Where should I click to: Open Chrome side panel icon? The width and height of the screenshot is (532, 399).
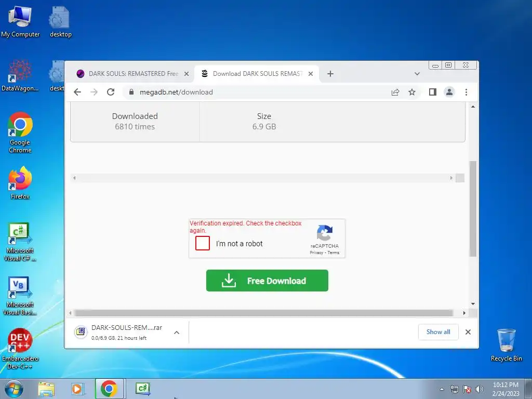pyautogui.click(x=433, y=92)
